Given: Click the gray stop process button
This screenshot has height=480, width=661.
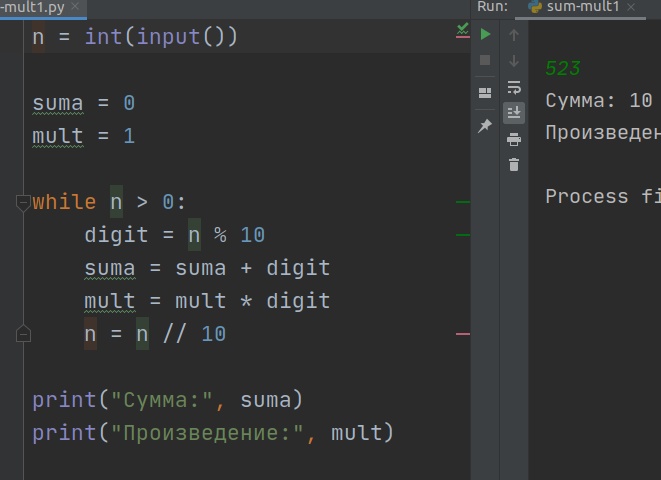Looking at the screenshot, I should click(x=485, y=60).
